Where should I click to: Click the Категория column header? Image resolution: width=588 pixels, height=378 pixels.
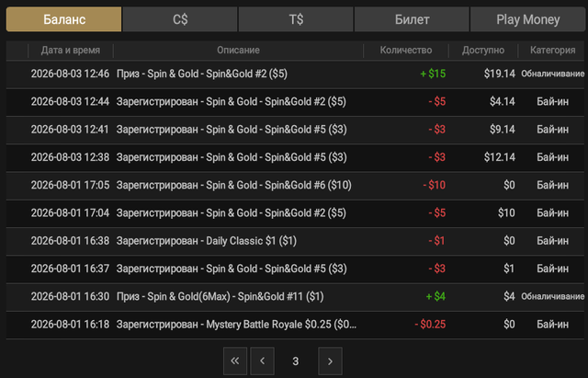[x=552, y=51]
